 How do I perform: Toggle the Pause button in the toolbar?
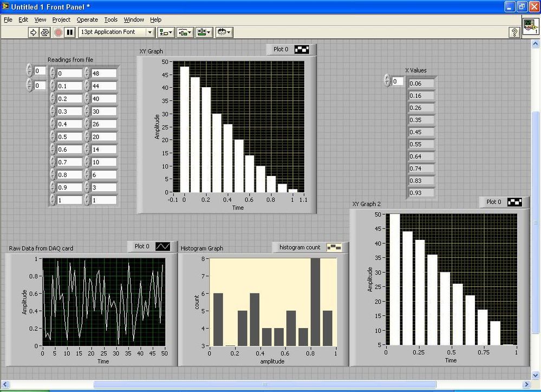70,32
